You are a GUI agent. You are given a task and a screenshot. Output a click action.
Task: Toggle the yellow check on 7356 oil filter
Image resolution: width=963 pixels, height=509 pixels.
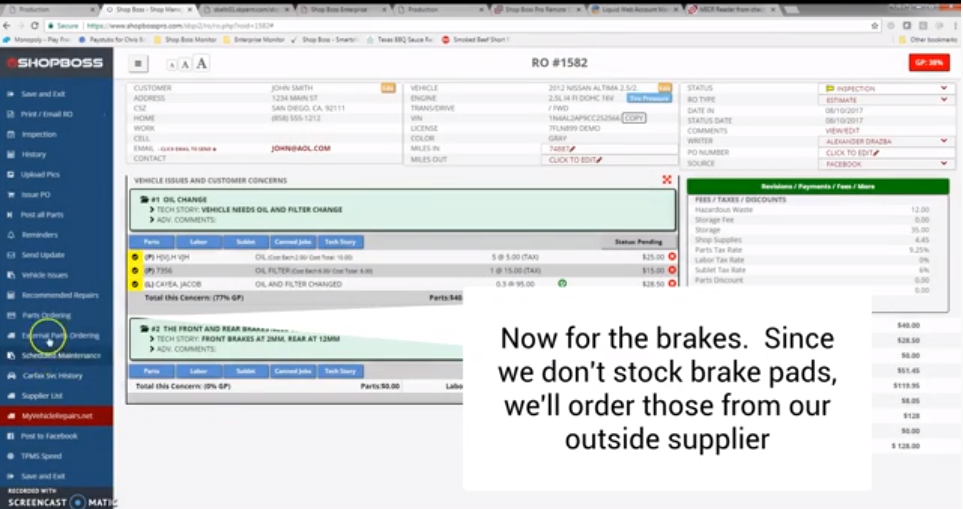pyautogui.click(x=135, y=270)
